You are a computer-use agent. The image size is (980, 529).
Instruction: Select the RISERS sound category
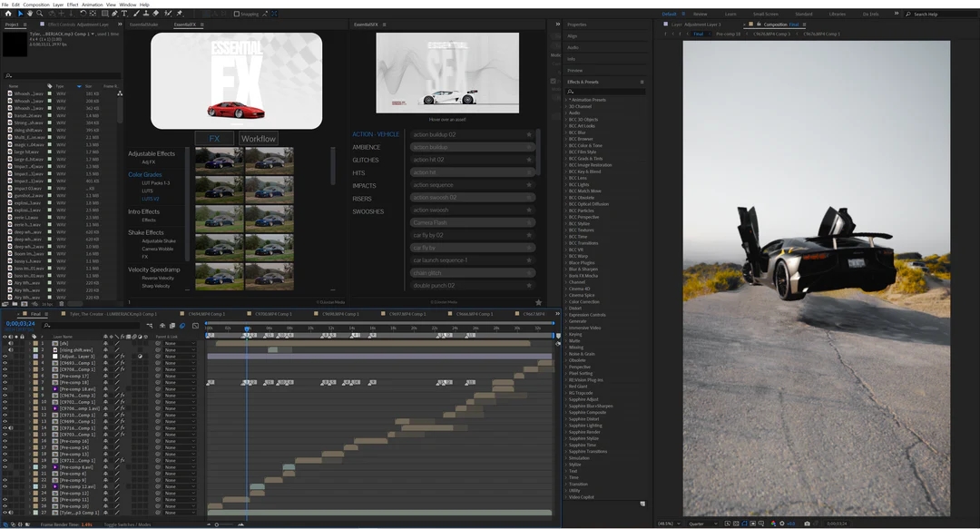pos(362,199)
